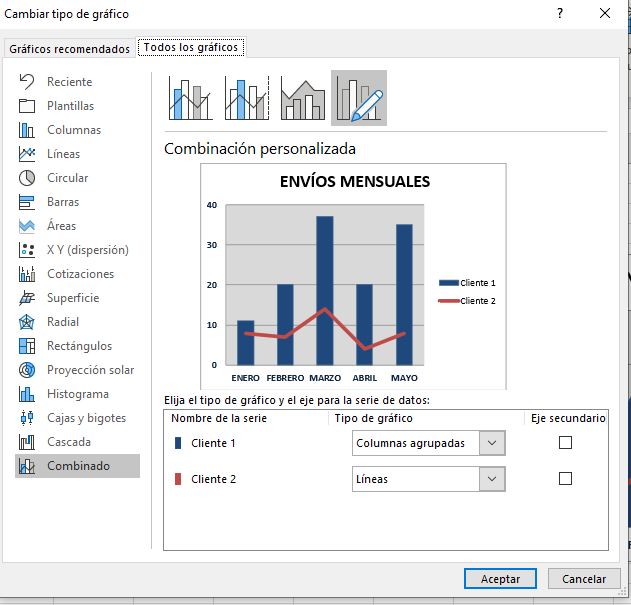
Task: Select stacked area-clustered column chart icon
Action: pyautogui.click(x=303, y=98)
